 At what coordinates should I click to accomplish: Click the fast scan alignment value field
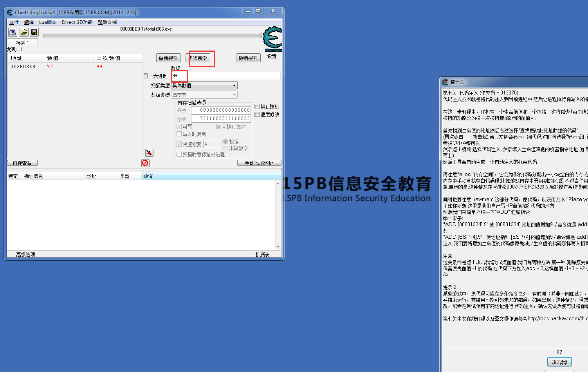(213, 144)
